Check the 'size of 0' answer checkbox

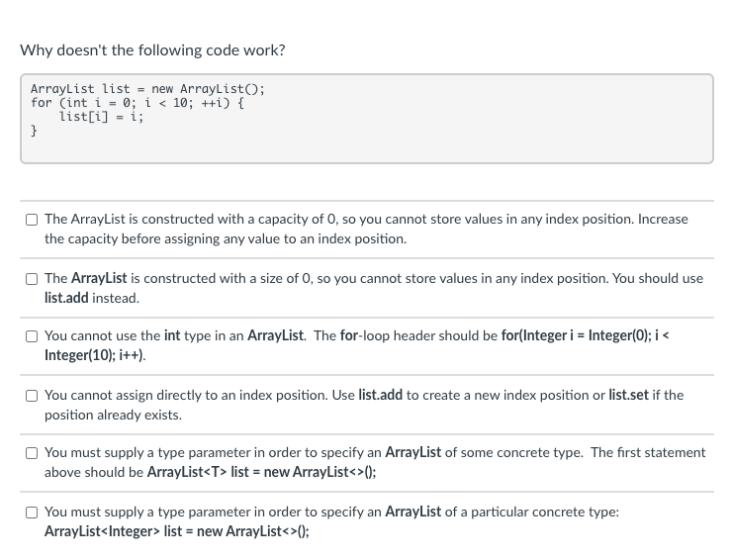point(32,279)
